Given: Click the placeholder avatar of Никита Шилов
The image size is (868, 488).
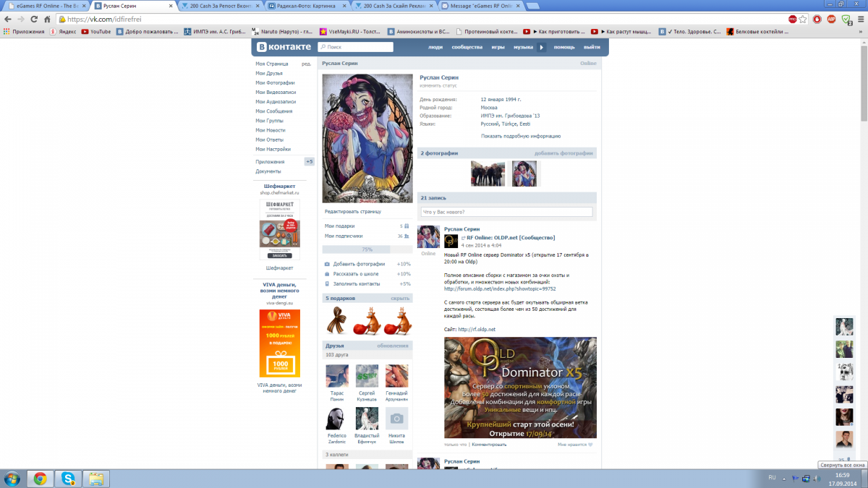Looking at the screenshot, I should [396, 419].
